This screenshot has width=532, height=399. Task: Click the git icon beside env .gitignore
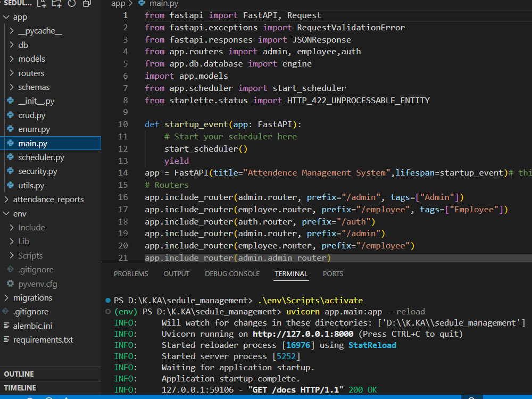(11, 269)
